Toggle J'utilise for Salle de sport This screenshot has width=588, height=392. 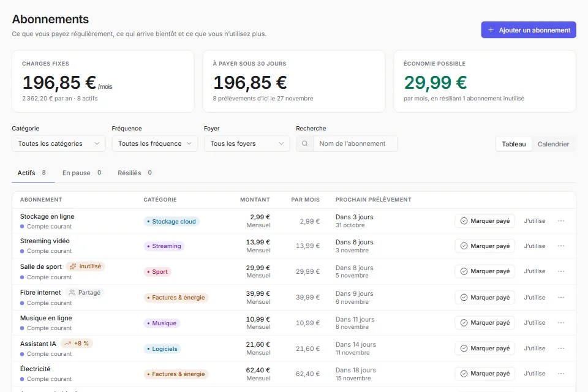(534, 271)
